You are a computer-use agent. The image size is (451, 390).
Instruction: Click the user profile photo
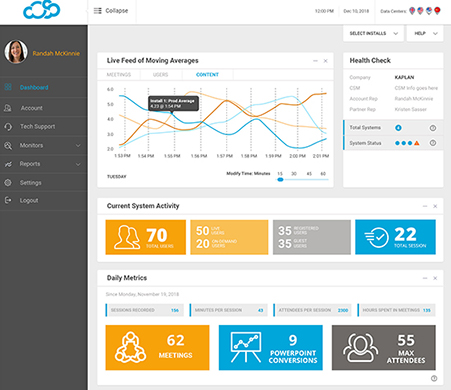[x=16, y=52]
